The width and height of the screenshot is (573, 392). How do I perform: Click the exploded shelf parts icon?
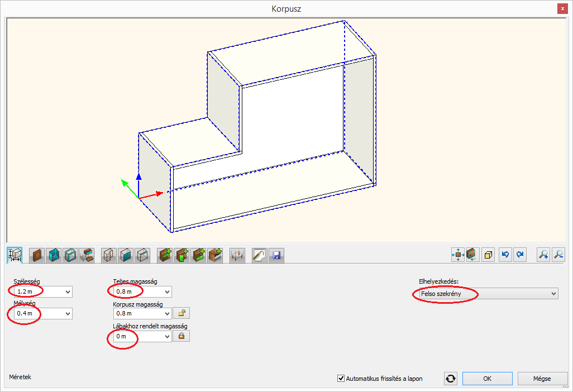[87, 255]
